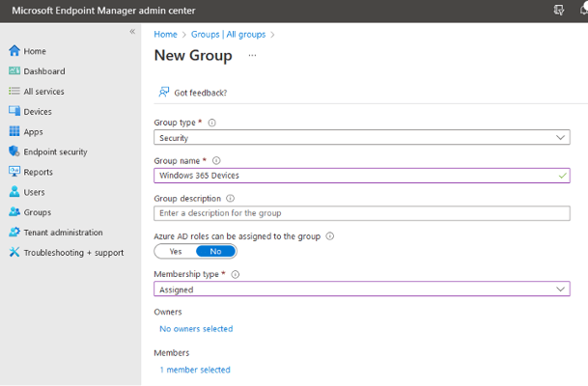Screen dimensions: 588x386
Task: Click the Group description input field
Action: 362,213
